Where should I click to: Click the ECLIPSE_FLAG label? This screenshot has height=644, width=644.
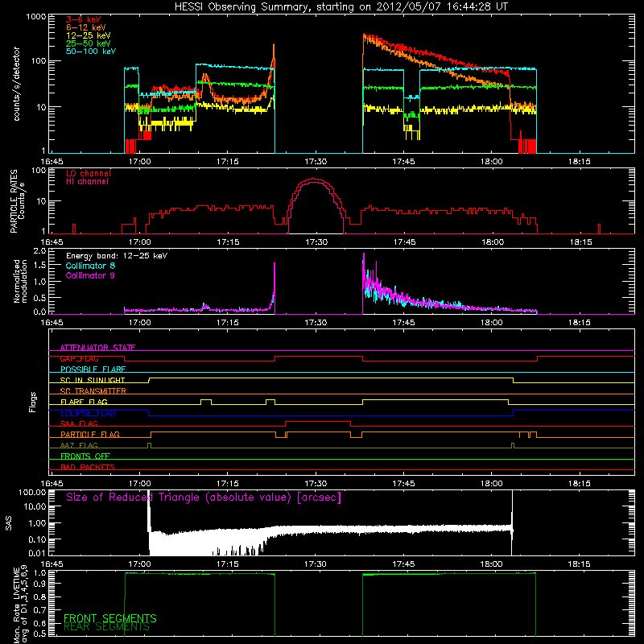(88, 413)
